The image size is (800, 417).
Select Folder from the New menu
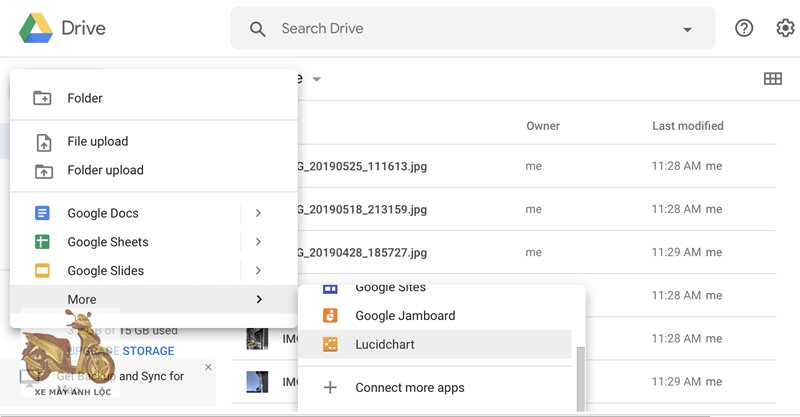tap(154, 98)
